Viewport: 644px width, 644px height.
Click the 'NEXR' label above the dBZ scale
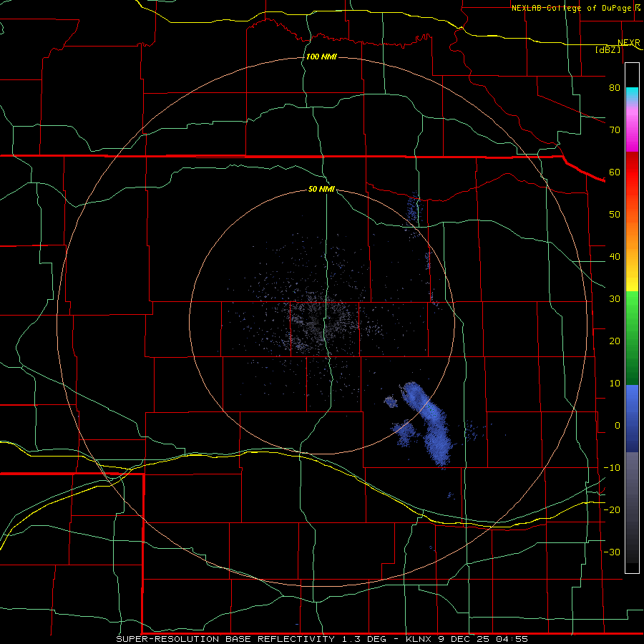(x=629, y=43)
